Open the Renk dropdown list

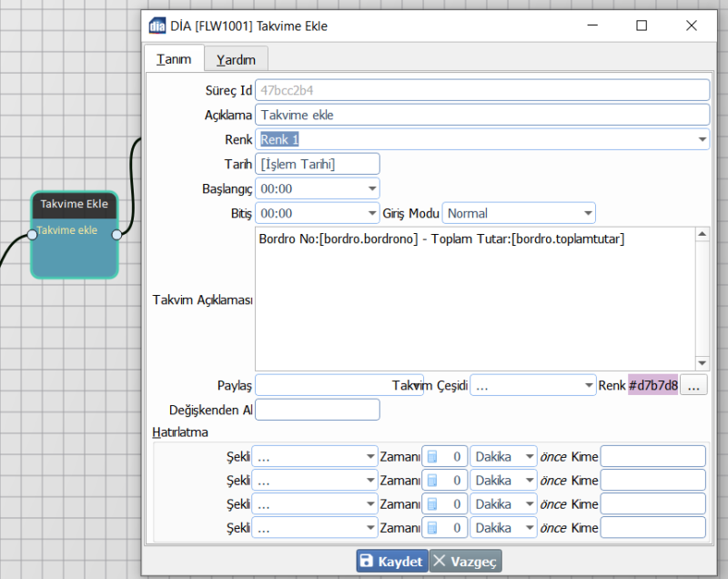coord(703,140)
